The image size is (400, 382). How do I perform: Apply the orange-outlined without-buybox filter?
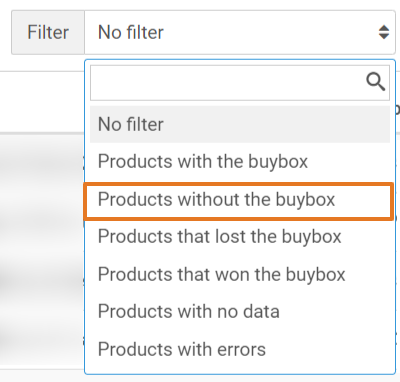coord(239,201)
